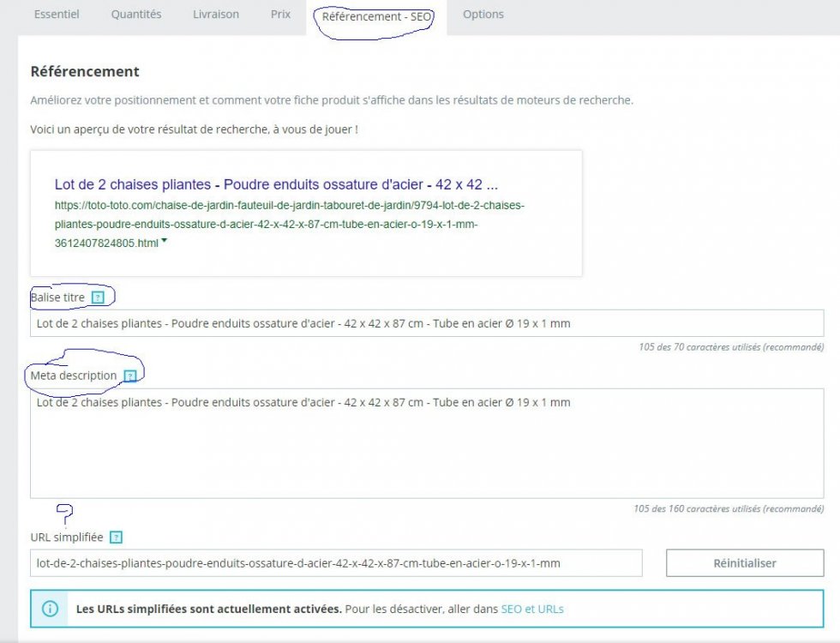Click 'Voici un aperçu de votre résultat' text

pyautogui.click(x=194, y=129)
